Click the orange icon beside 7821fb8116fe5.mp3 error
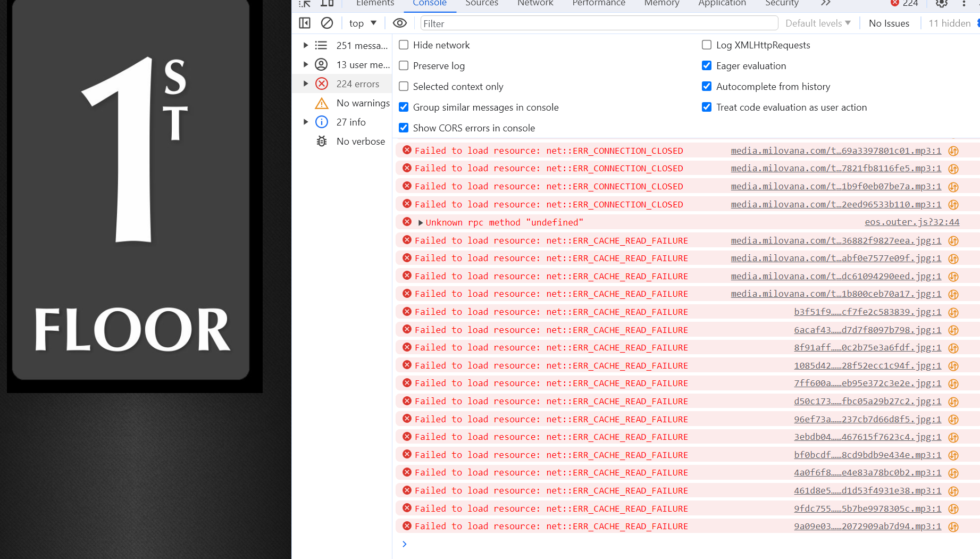980x559 pixels. click(x=953, y=169)
